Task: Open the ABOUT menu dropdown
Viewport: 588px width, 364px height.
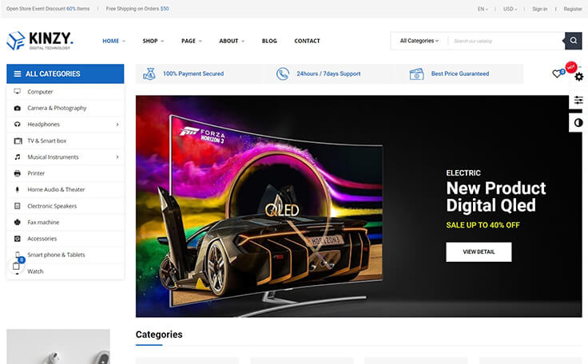Action: (232, 41)
